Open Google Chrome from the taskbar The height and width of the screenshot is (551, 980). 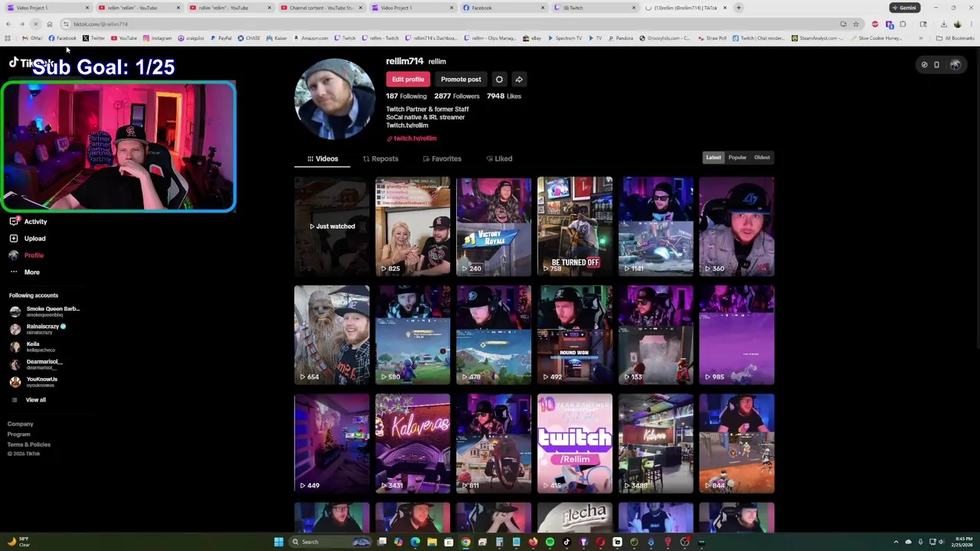465,542
